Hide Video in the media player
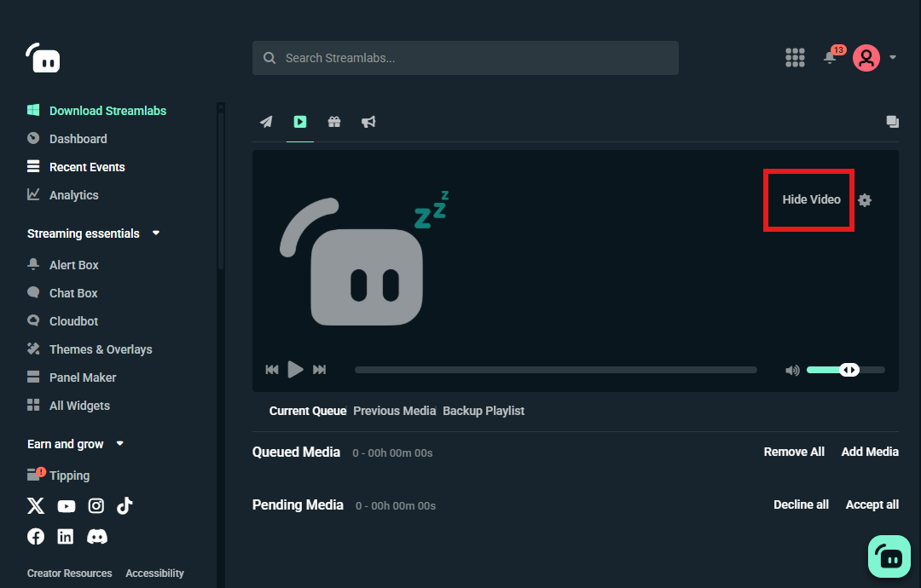 (x=808, y=199)
